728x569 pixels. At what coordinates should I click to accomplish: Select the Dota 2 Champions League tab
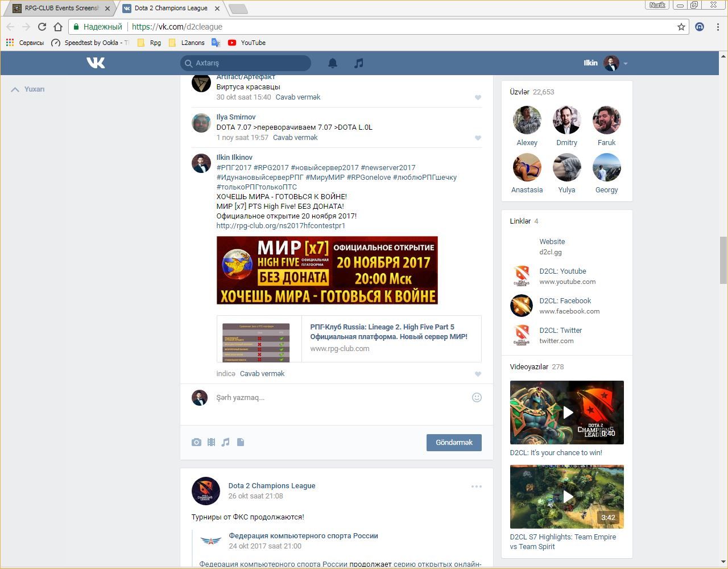(x=171, y=9)
